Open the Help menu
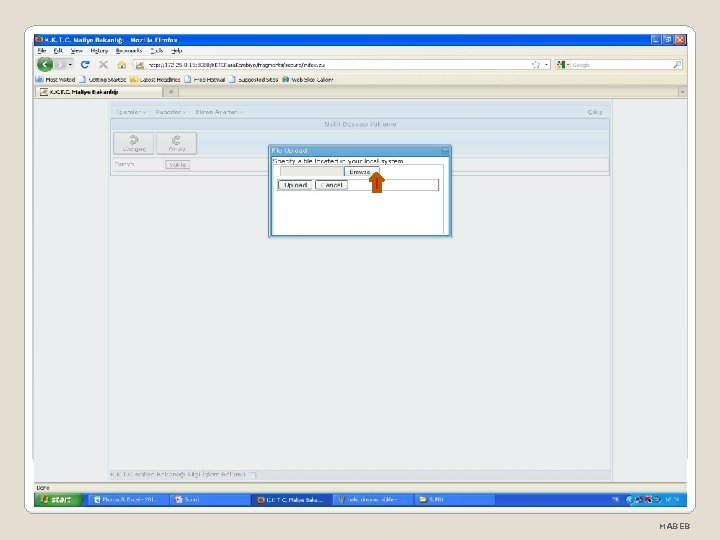Viewport: 720px width, 540px height. point(177,51)
